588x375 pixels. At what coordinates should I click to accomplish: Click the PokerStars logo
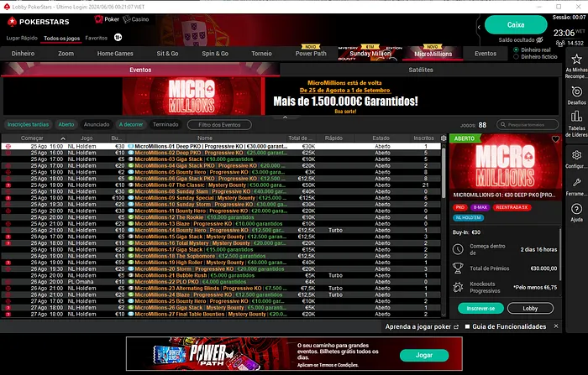(x=39, y=22)
